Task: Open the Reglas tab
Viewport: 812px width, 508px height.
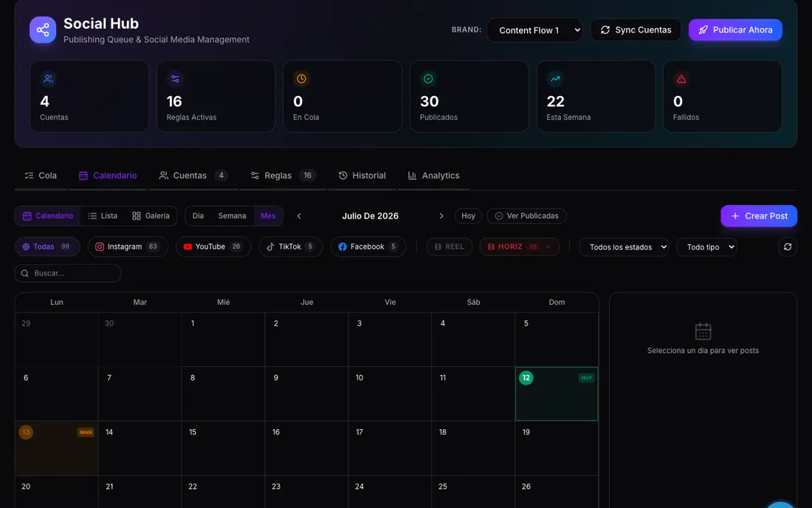Action: pyautogui.click(x=283, y=176)
